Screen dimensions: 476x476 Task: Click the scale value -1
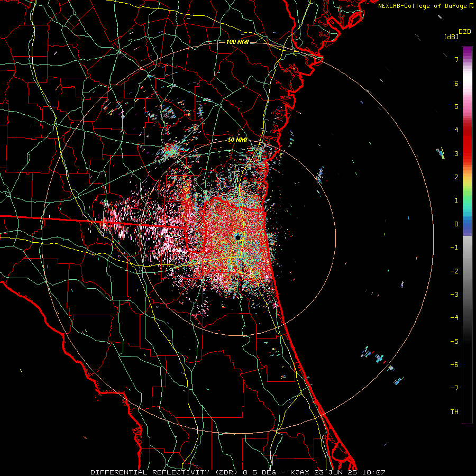tap(454, 248)
